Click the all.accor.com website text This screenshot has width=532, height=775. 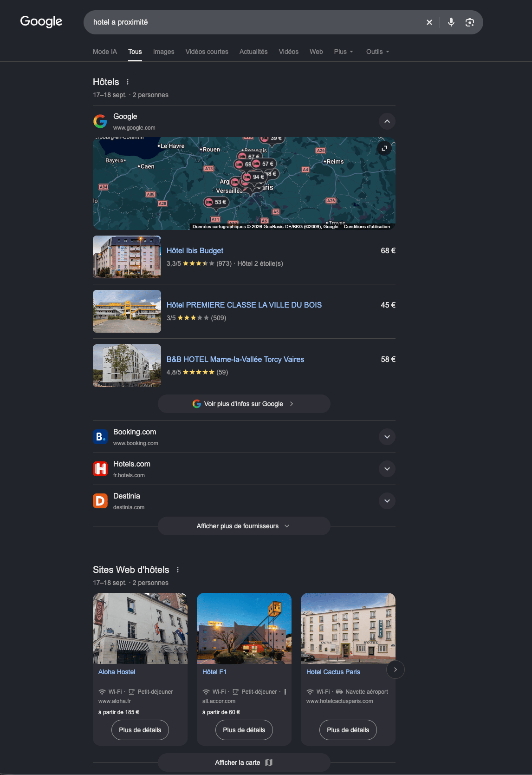click(219, 701)
